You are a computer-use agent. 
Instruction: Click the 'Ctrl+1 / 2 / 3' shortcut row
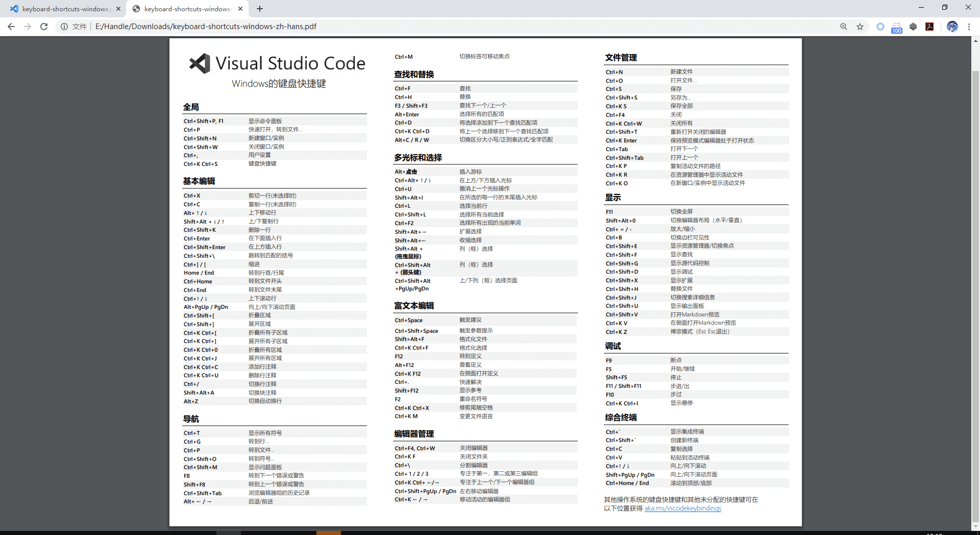coord(485,474)
